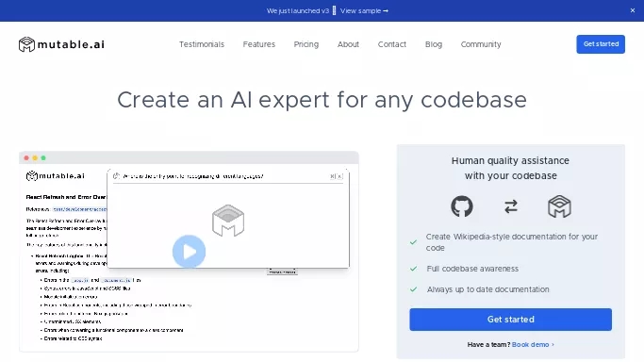Click the 'Human quality assistance' heading
Viewport: 644px width, 362px height.
(510, 168)
